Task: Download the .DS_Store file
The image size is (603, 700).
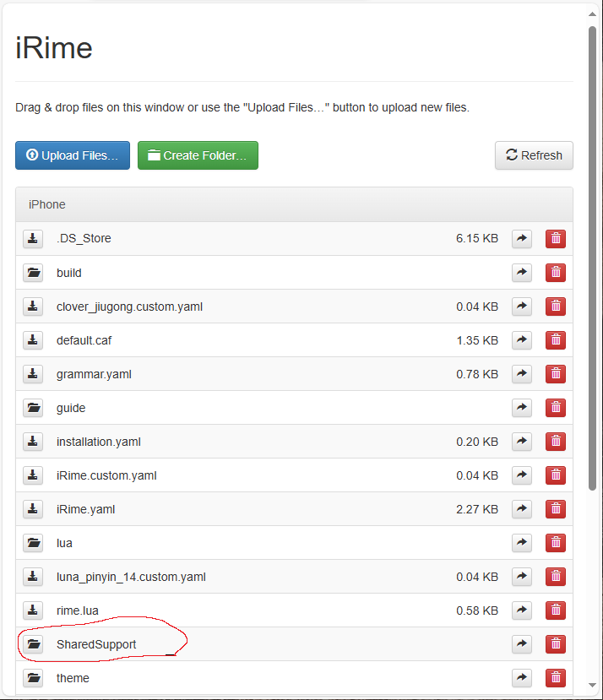Action: point(33,238)
